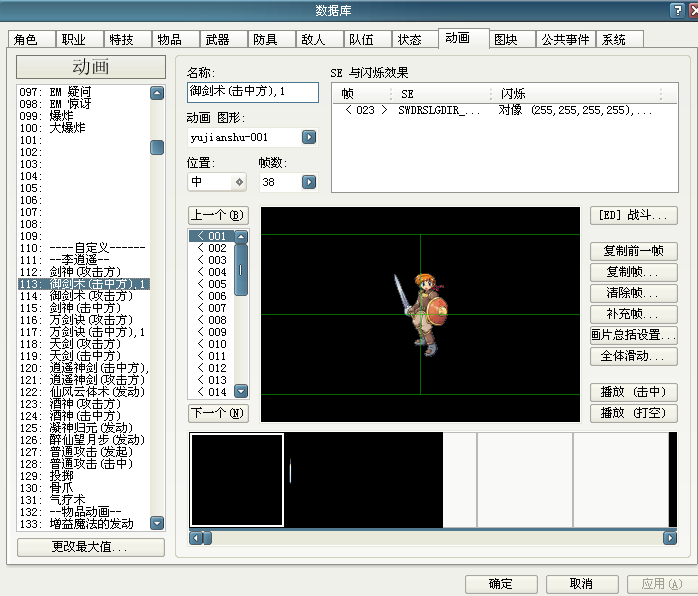The height and width of the screenshot is (596, 698).
Task: Open the 帧数 arrow button beside 38
Action: [309, 182]
